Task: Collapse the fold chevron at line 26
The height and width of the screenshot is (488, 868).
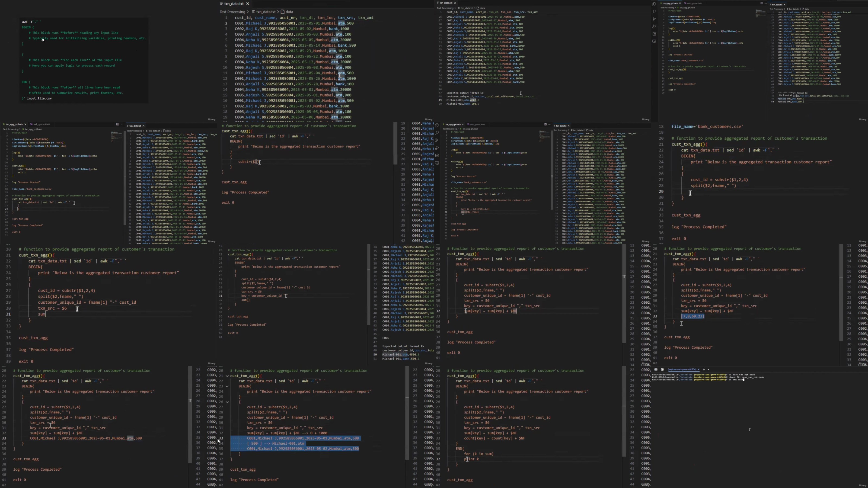Action: point(227,402)
